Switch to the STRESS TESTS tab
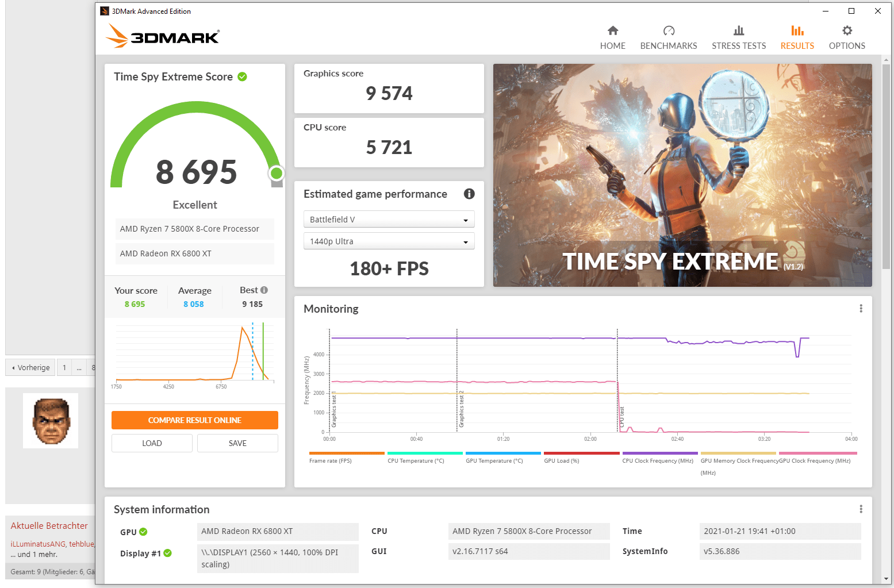Screen dimensions: 894x588 (x=739, y=37)
